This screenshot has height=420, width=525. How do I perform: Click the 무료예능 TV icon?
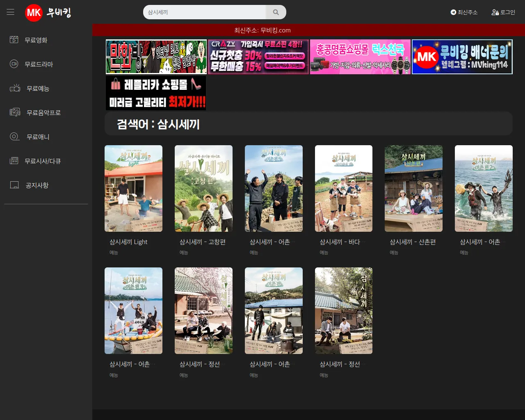[15, 88]
